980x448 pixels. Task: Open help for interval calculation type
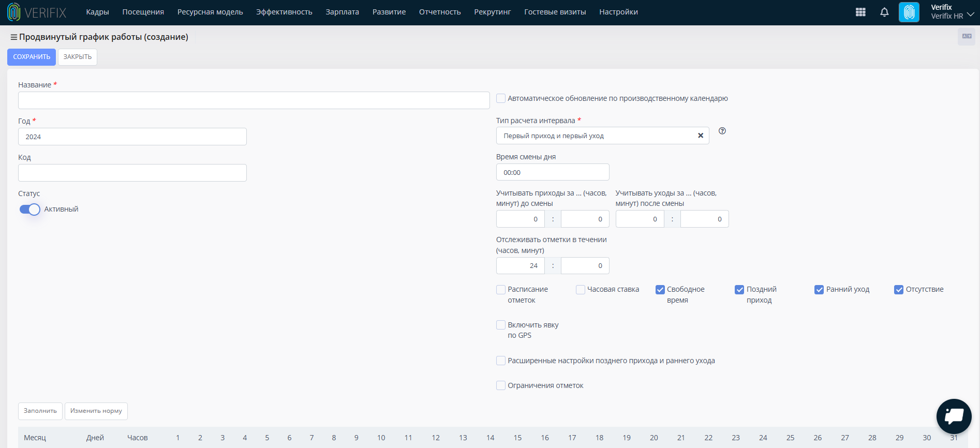tap(722, 131)
